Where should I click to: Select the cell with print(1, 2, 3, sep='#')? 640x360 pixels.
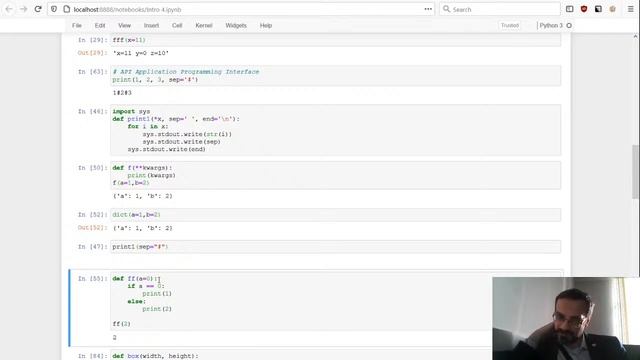pyautogui.click(x=336, y=76)
